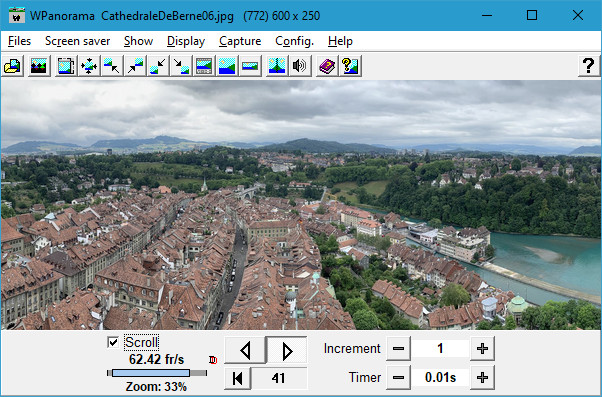602x397 pixels.
Task: Click the slideshow icon with dark mountains
Action: click(x=39, y=66)
